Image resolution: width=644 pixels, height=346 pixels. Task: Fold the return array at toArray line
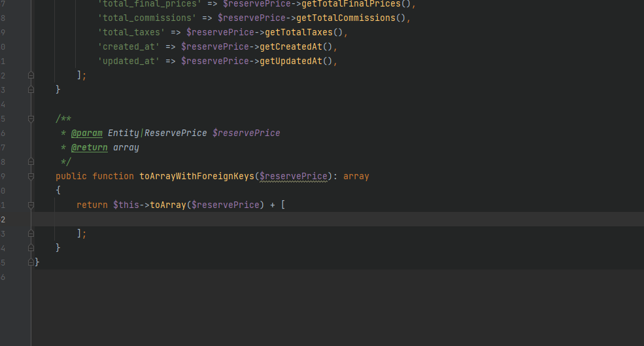point(31,205)
